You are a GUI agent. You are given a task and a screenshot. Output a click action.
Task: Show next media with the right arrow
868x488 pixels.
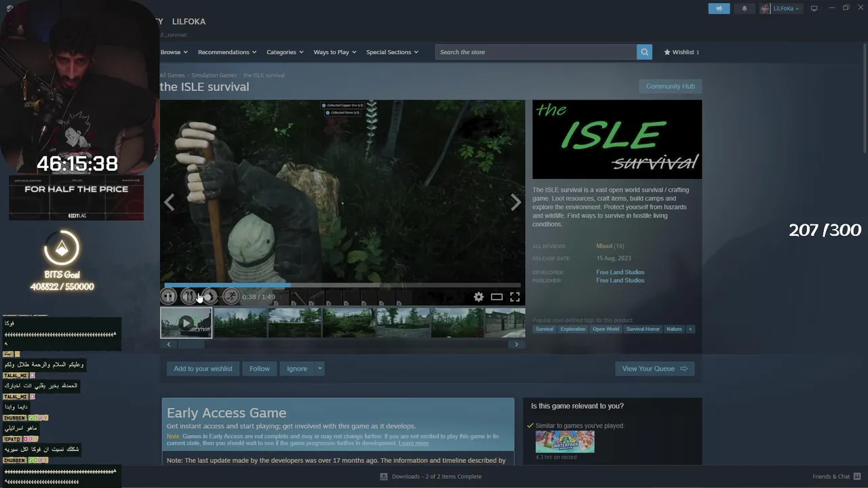[516, 202]
